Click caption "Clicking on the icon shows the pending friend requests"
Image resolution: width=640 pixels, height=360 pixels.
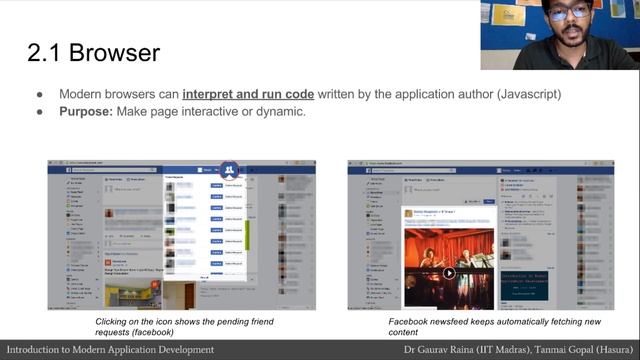(184, 327)
